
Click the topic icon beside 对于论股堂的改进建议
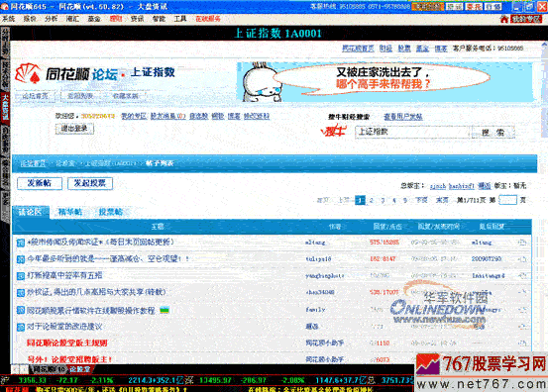20,327
